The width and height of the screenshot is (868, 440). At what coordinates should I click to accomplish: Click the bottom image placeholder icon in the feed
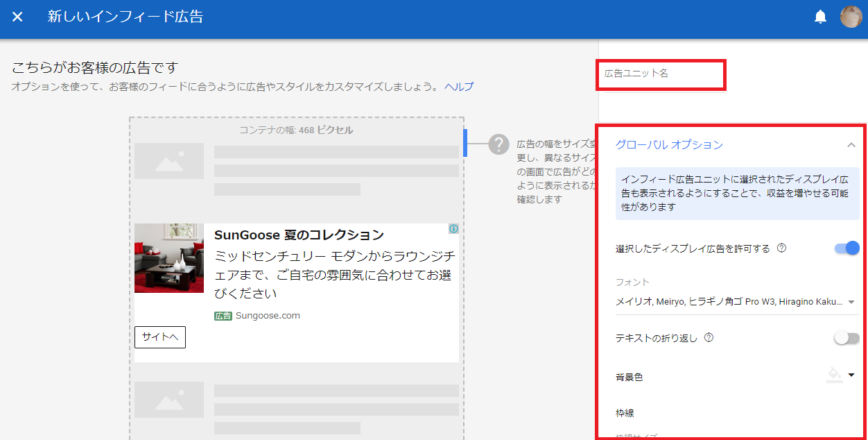coord(168,400)
